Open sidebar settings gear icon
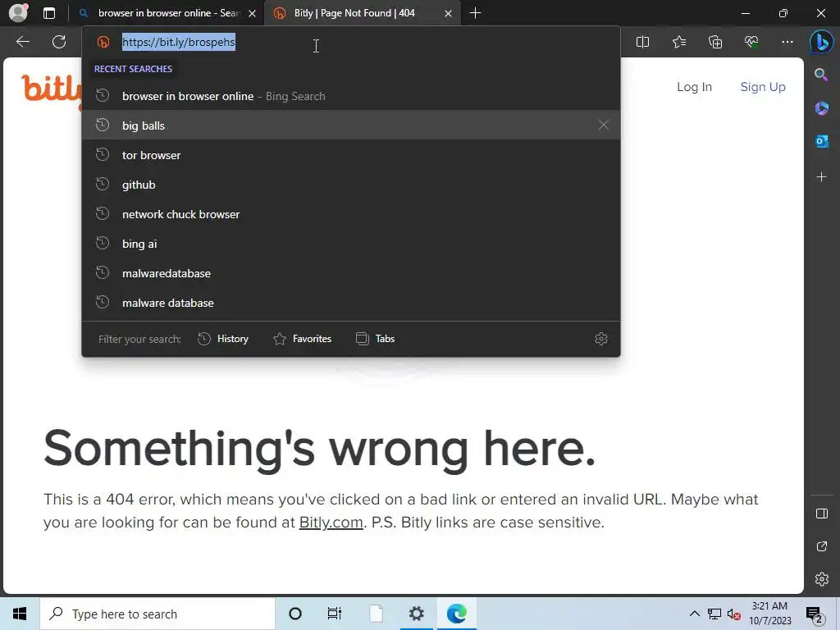 point(822,579)
